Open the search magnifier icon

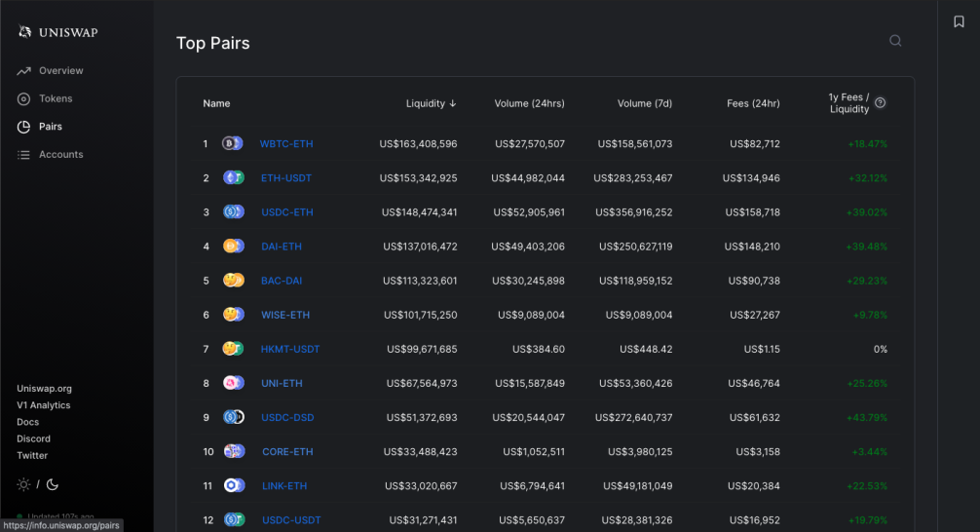(895, 41)
